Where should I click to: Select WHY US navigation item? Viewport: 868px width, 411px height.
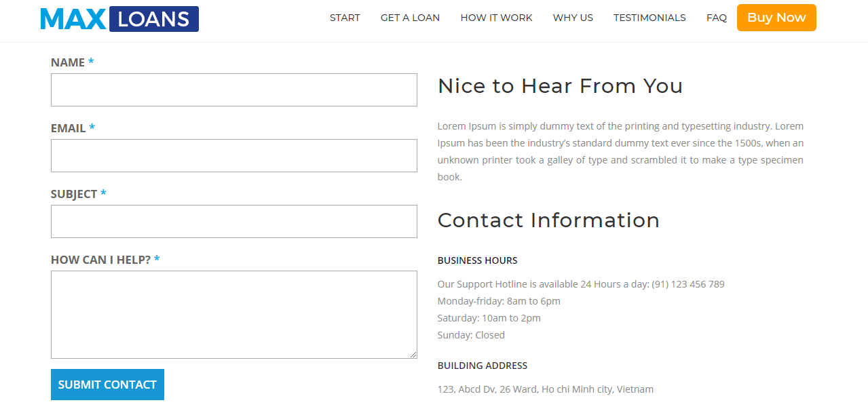[573, 18]
